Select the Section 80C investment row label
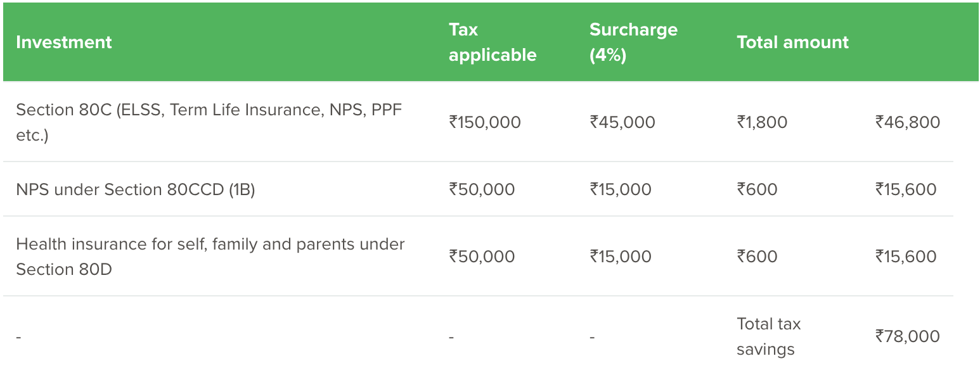 click(209, 122)
